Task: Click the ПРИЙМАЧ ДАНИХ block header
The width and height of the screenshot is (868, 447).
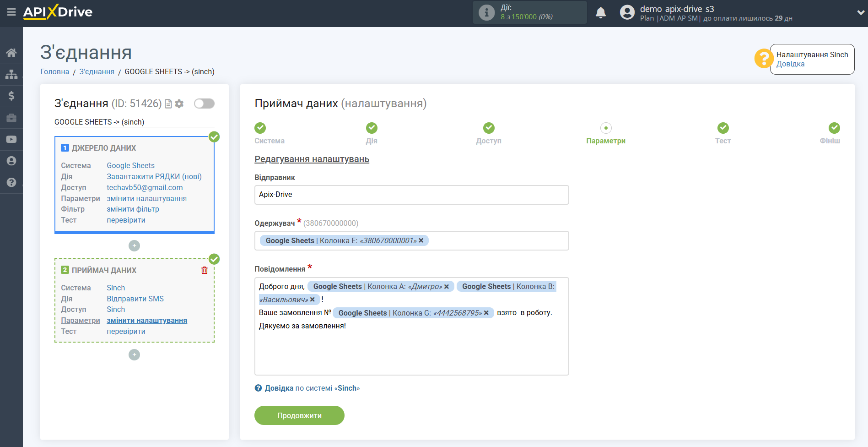Action: [104, 271]
